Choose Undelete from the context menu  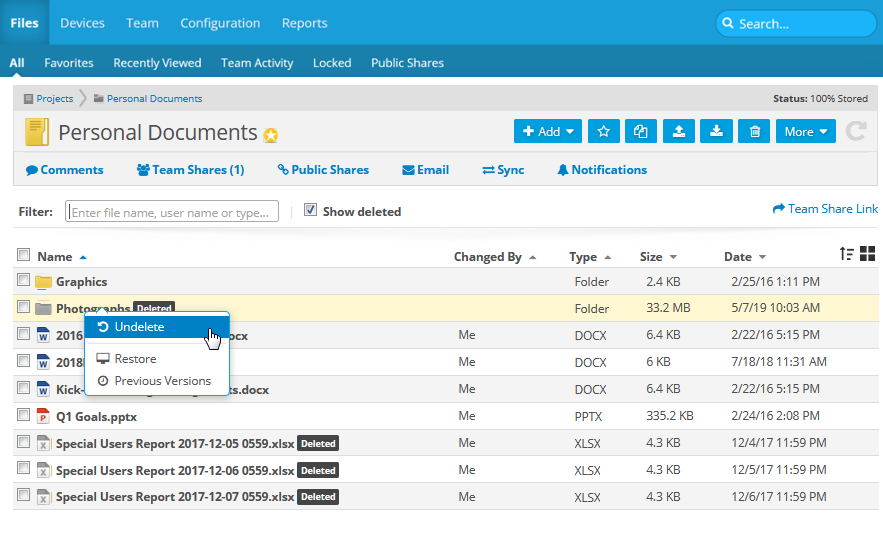tap(139, 327)
